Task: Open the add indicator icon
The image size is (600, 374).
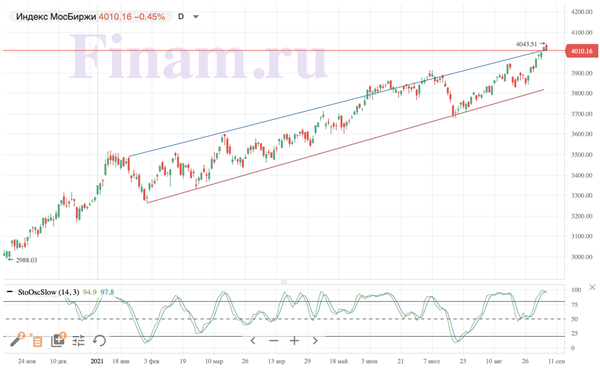Action: pos(58,340)
